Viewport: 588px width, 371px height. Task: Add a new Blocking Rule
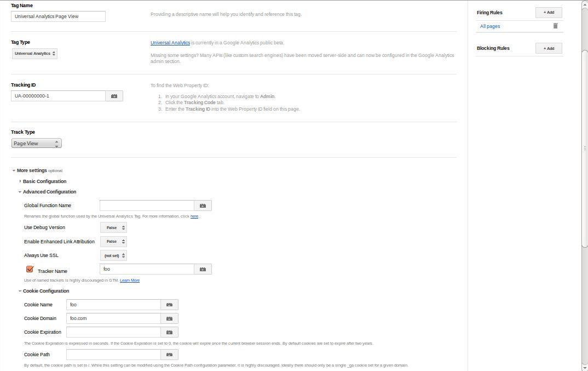549,48
